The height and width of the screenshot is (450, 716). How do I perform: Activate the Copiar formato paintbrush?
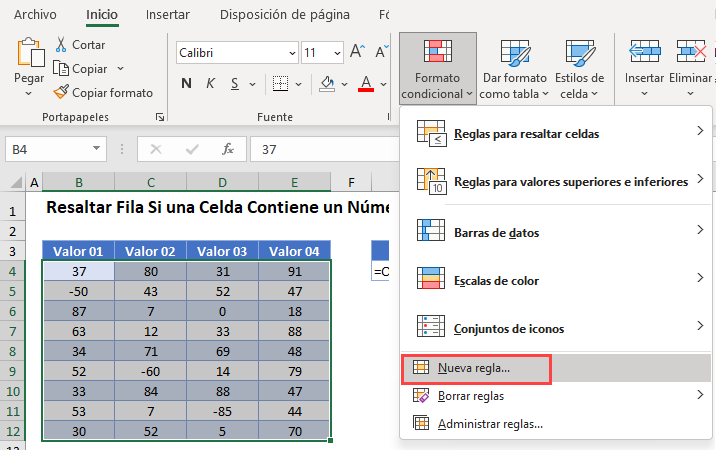click(61, 92)
